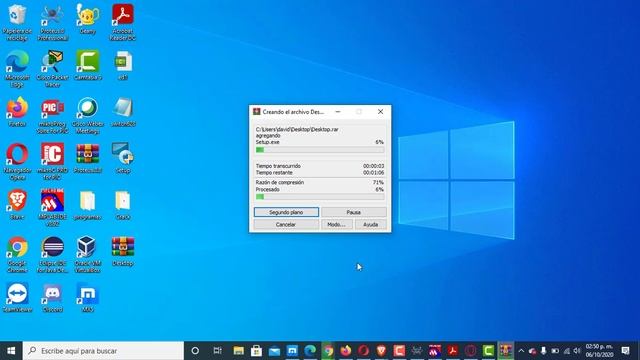Image resolution: width=640 pixels, height=360 pixels.
Task: Pause the compression with Pausa button
Action: [x=353, y=212]
